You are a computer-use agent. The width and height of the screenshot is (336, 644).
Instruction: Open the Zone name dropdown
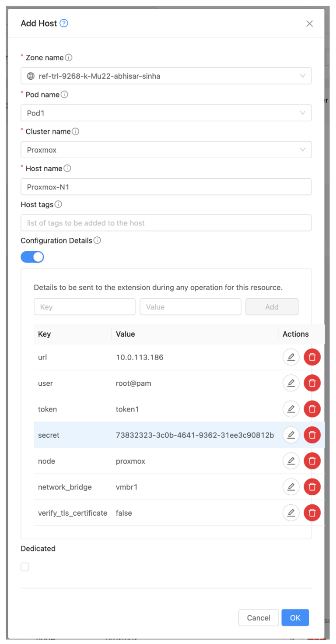click(x=166, y=76)
